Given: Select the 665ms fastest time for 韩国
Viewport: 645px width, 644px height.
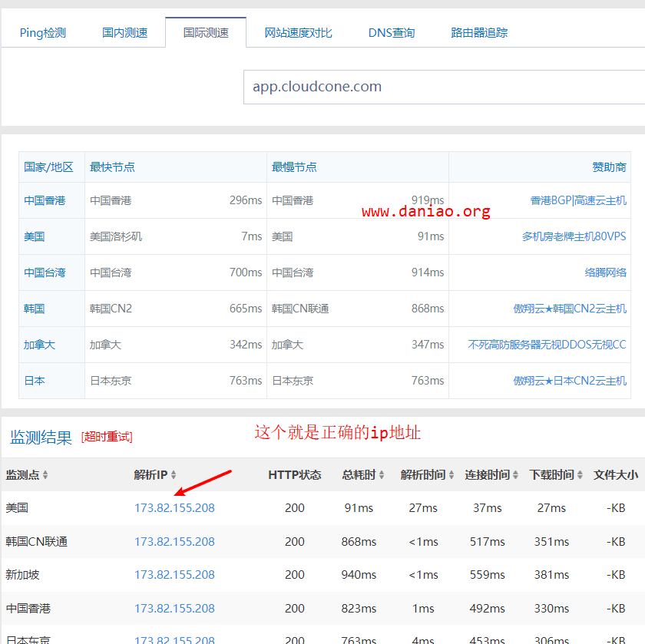Looking at the screenshot, I should point(246,309).
